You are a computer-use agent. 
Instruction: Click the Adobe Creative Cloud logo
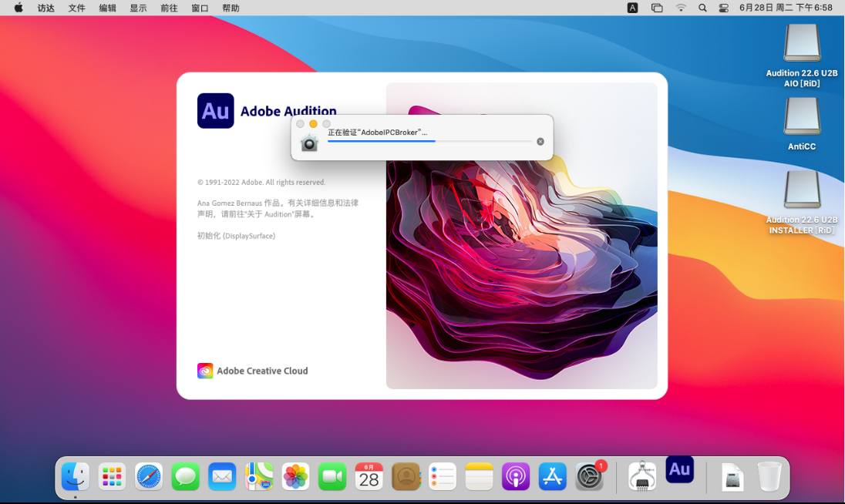click(205, 371)
